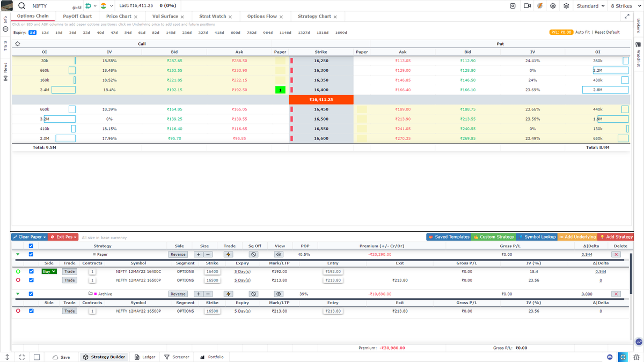The image size is (644, 362).
Task: Click the 16400 strike field in leg row
Action: click(x=213, y=271)
